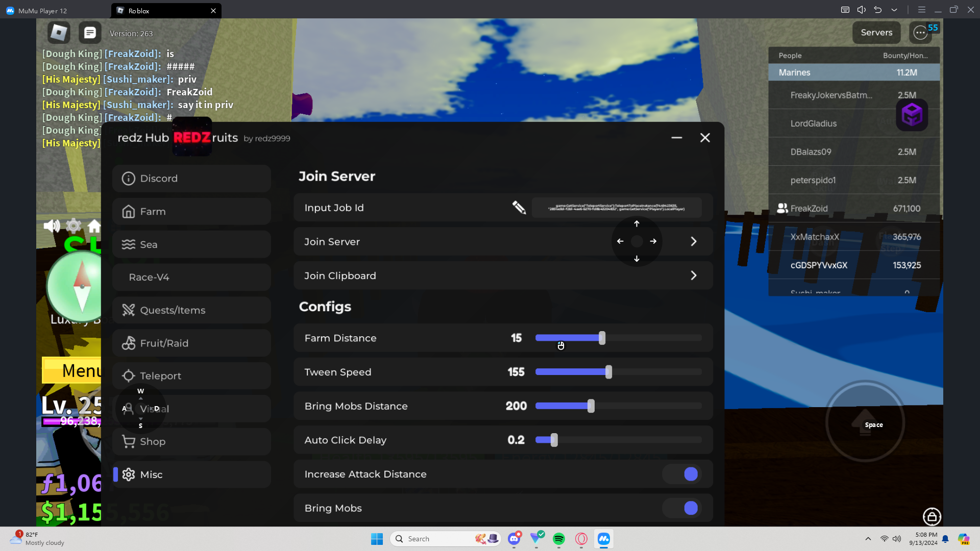Click the Farm Distance slider

pos(619,338)
